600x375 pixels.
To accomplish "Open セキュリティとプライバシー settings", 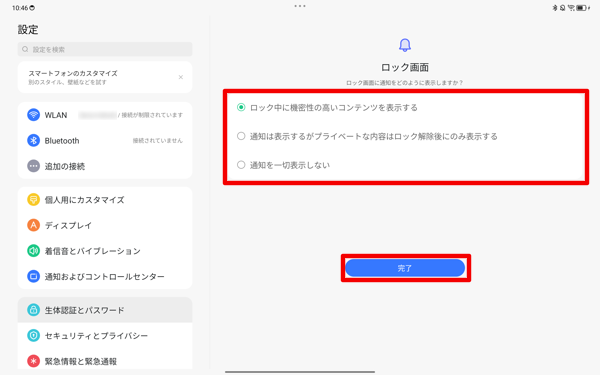I will pos(105,336).
